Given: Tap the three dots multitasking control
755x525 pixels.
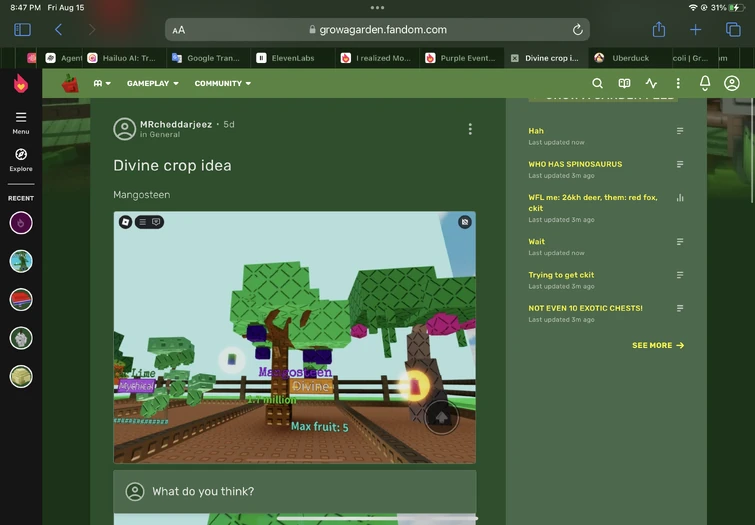Looking at the screenshot, I should (x=378, y=8).
